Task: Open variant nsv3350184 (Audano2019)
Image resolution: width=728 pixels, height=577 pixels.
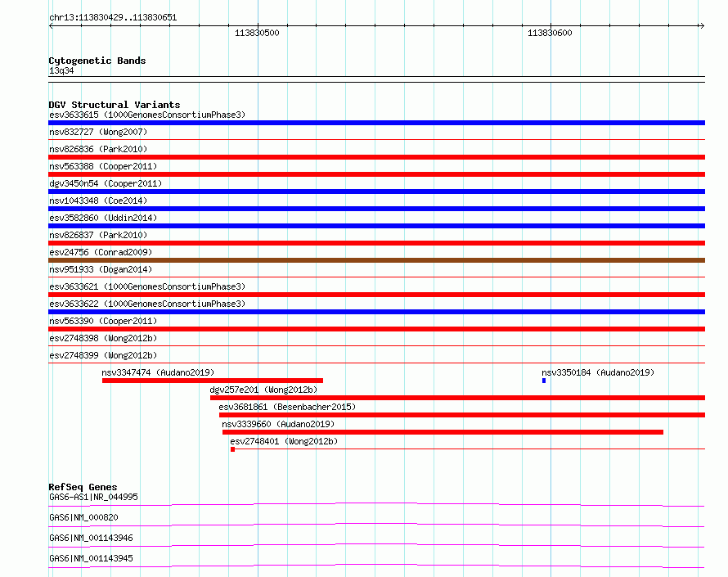Action: (598, 372)
